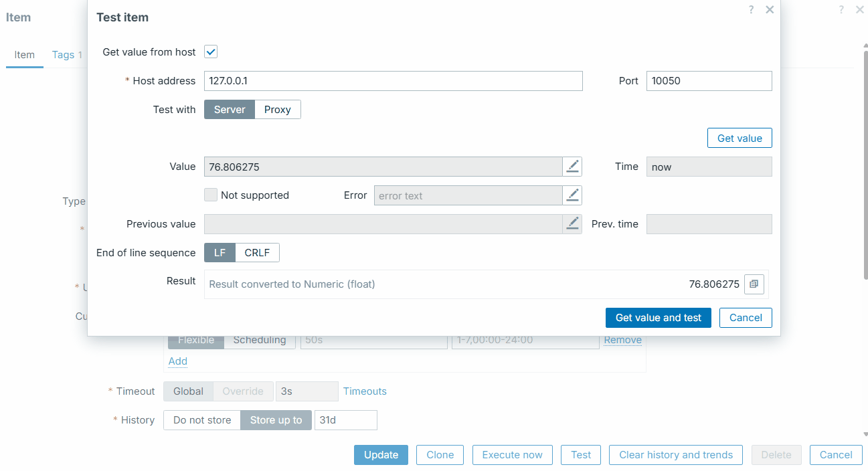Screen dimensions: 868x471
Task: Click the pencil icon beside Previous value
Action: coord(572,224)
